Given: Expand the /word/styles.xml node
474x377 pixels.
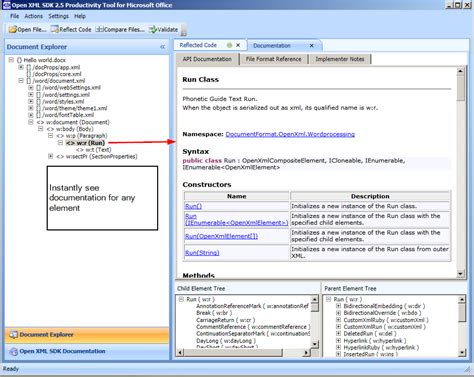Looking at the screenshot, I should (31, 101).
